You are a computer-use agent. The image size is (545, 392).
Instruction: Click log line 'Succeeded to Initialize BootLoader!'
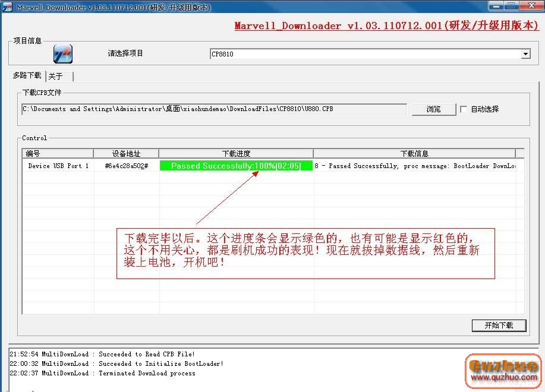pos(116,363)
